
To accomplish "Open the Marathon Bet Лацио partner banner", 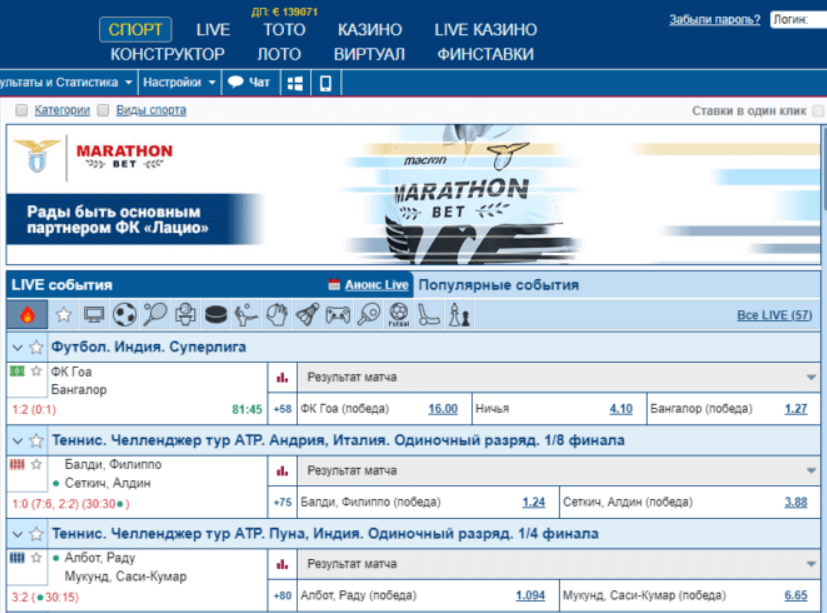I will (x=414, y=194).
